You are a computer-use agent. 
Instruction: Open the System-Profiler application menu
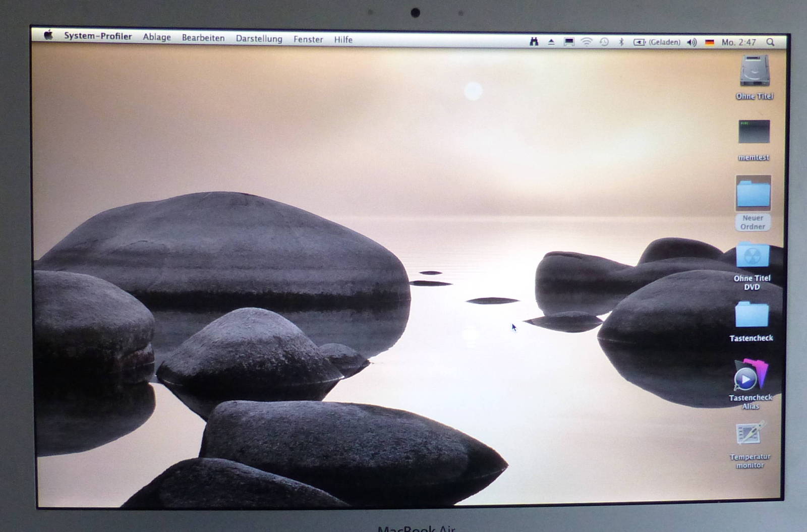click(x=98, y=36)
